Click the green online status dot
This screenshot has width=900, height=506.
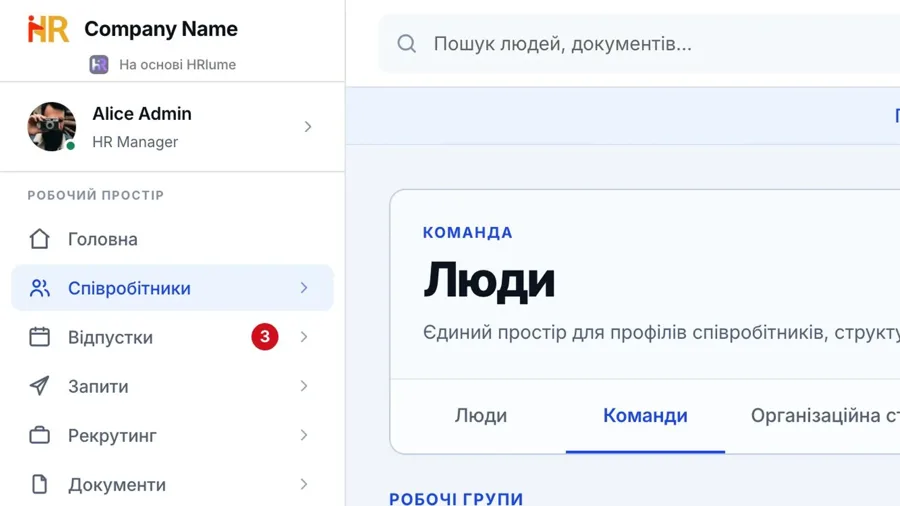pos(71,146)
